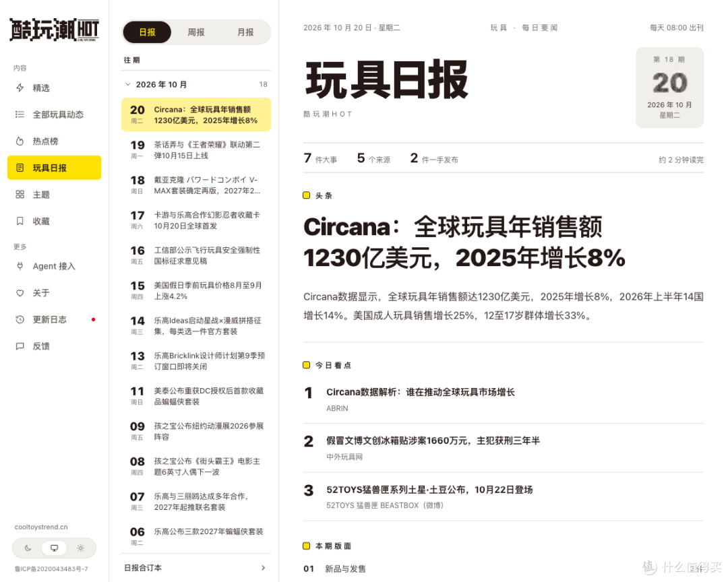
Task: Open 精选 in sidebar
Action: [x=55, y=88]
